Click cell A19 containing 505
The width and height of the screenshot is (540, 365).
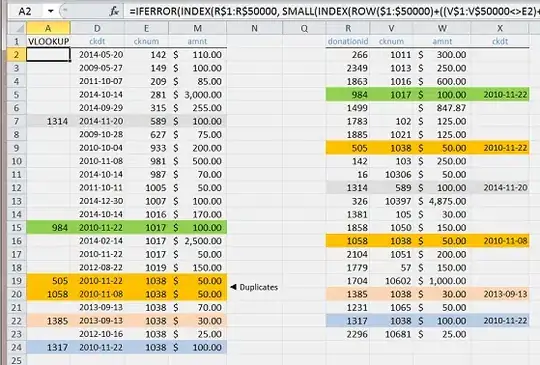tap(49, 281)
